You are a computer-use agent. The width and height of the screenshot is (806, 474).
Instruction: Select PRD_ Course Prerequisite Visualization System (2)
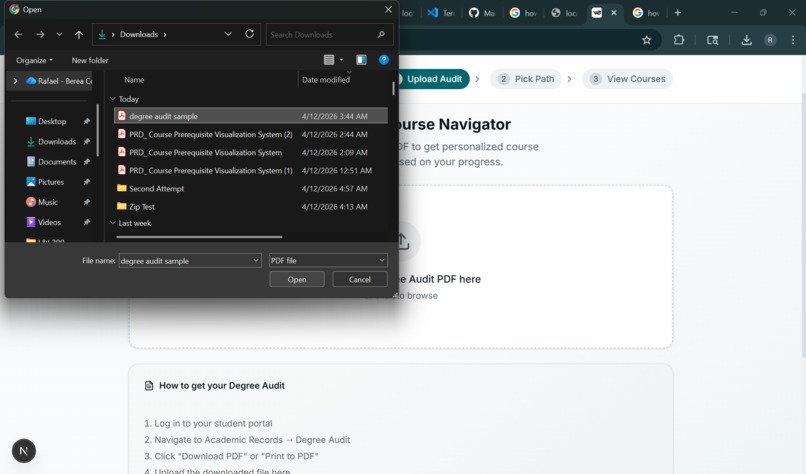pos(251,134)
